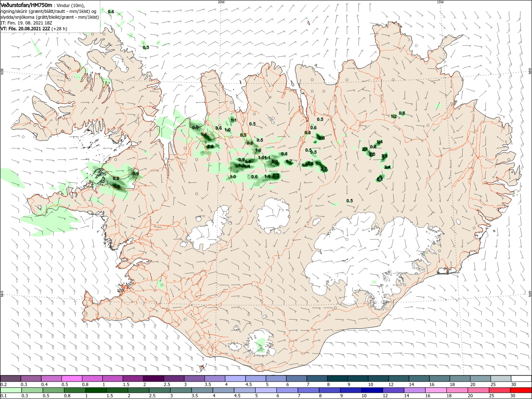Viewport: 532px width, 399px height.
Task: Pick the blue 8 swatch in the rain legend
Action: pos(330,390)
